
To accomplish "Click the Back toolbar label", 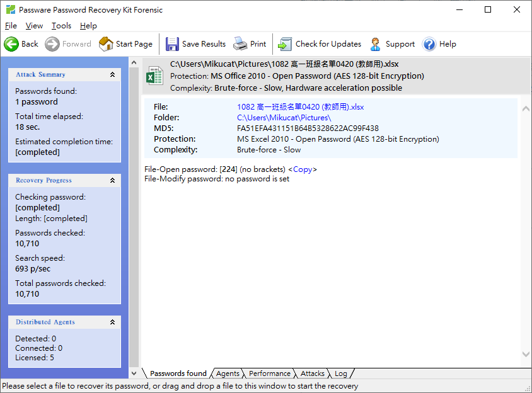I will tap(30, 44).
